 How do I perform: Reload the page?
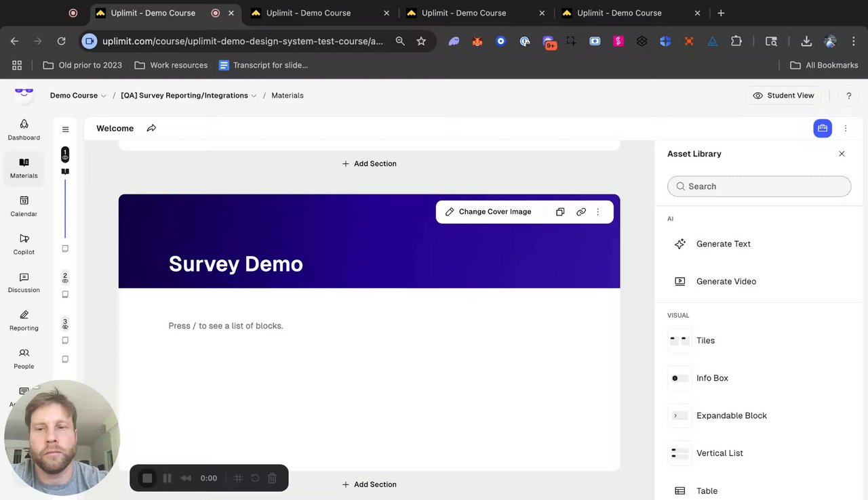(61, 41)
